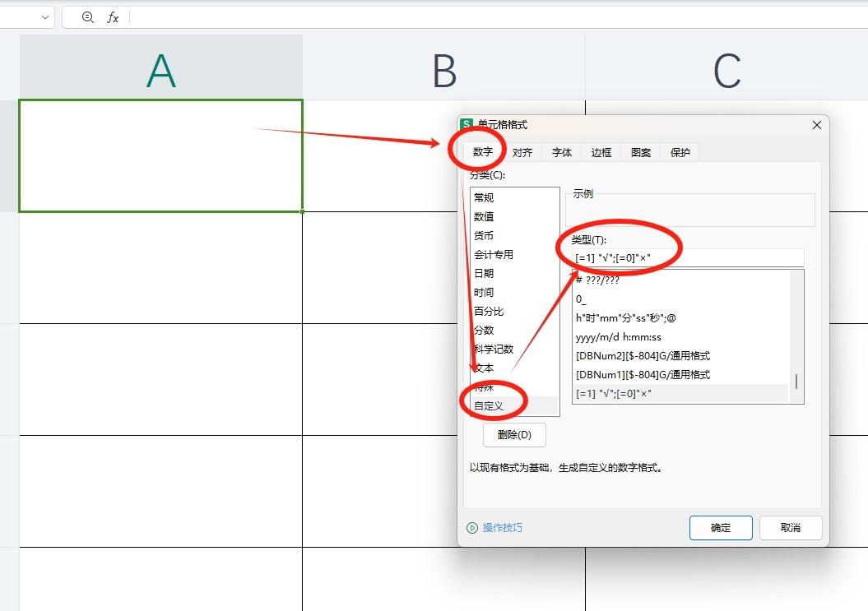Image resolution: width=868 pixels, height=611 pixels.
Task: Select 百分比 category
Action: [514, 311]
